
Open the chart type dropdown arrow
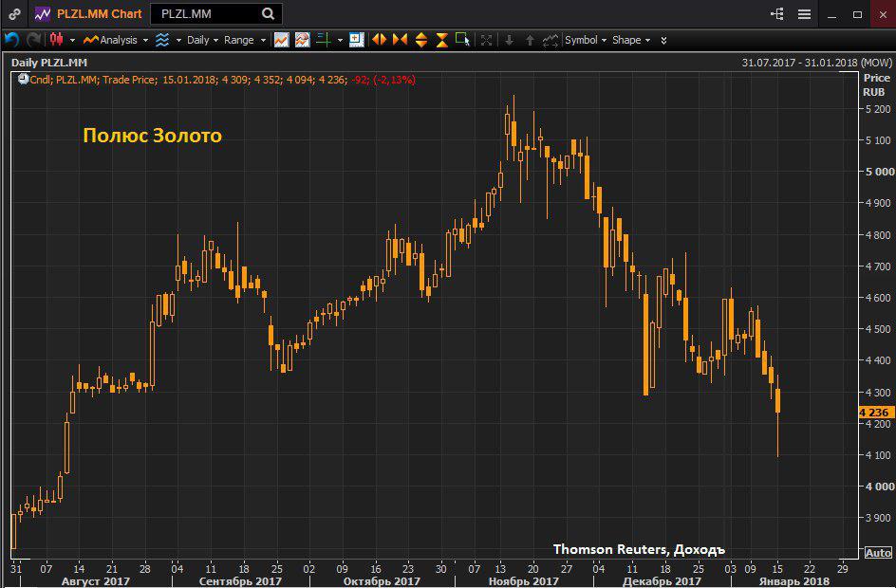(x=72, y=40)
